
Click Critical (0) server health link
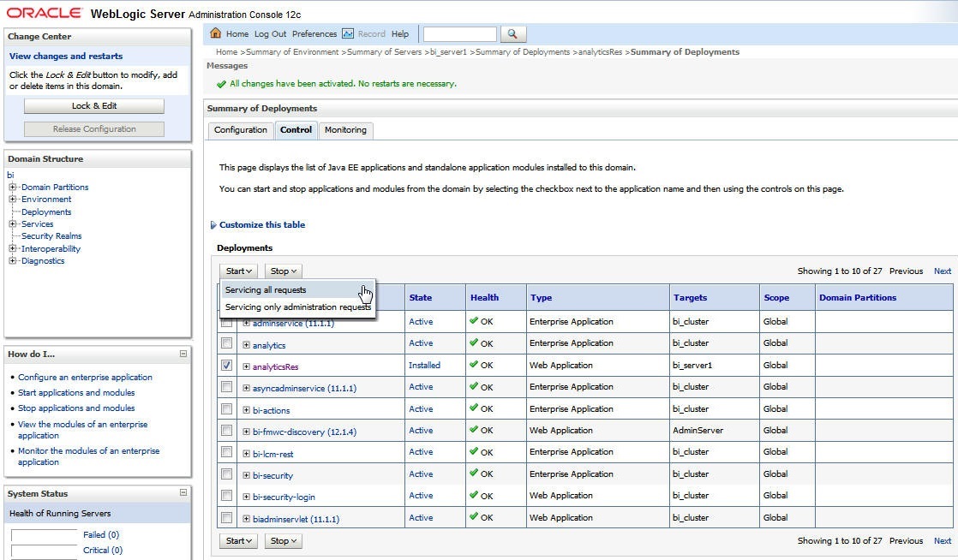point(103,551)
